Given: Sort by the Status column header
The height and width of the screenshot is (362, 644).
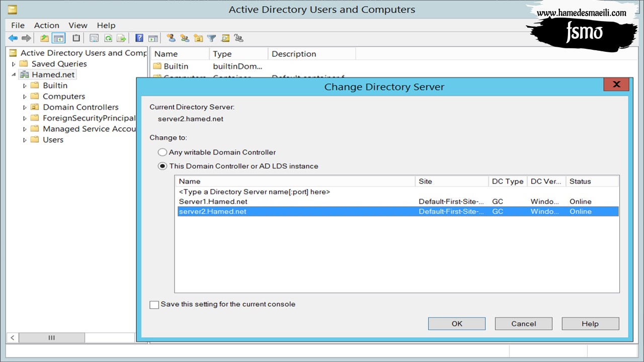Looking at the screenshot, I should point(592,182).
